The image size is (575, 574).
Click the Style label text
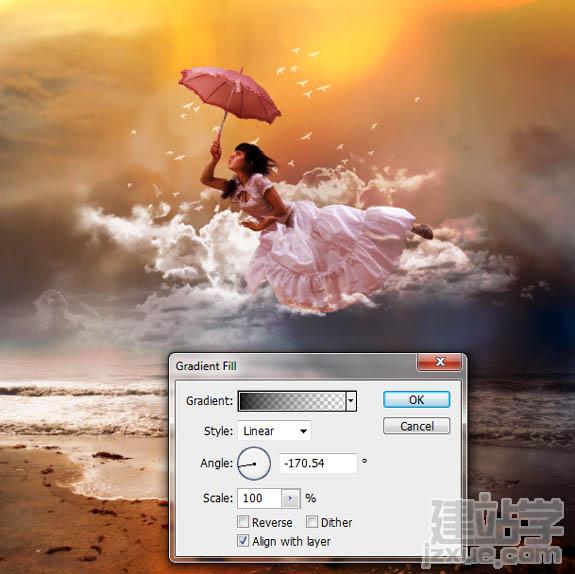[x=218, y=431]
